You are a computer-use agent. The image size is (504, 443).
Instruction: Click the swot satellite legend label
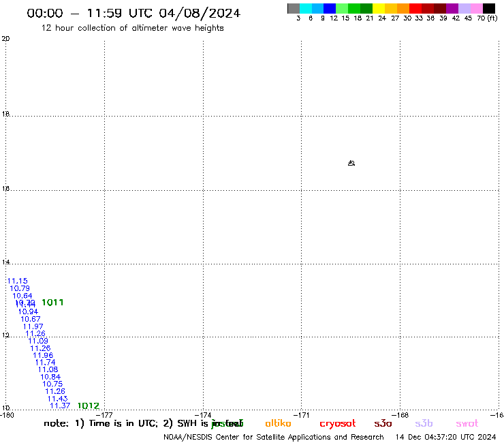click(x=467, y=423)
